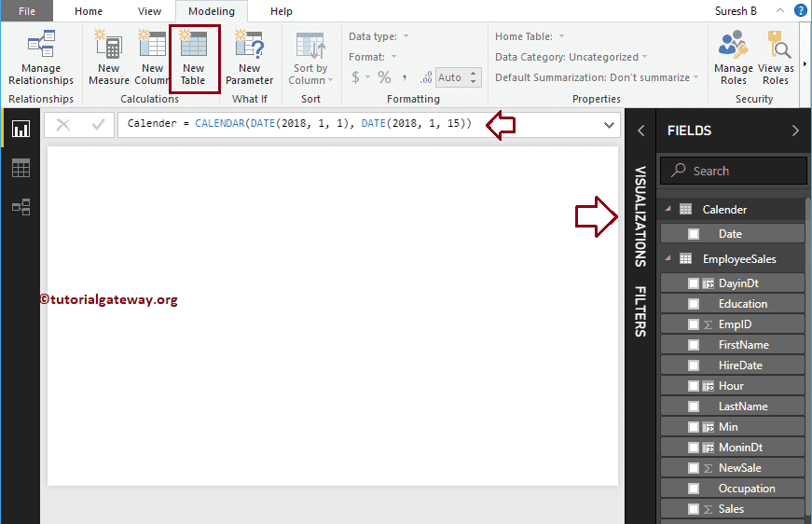Open the FILTERS pane
This screenshot has width=812, height=524.
[640, 311]
